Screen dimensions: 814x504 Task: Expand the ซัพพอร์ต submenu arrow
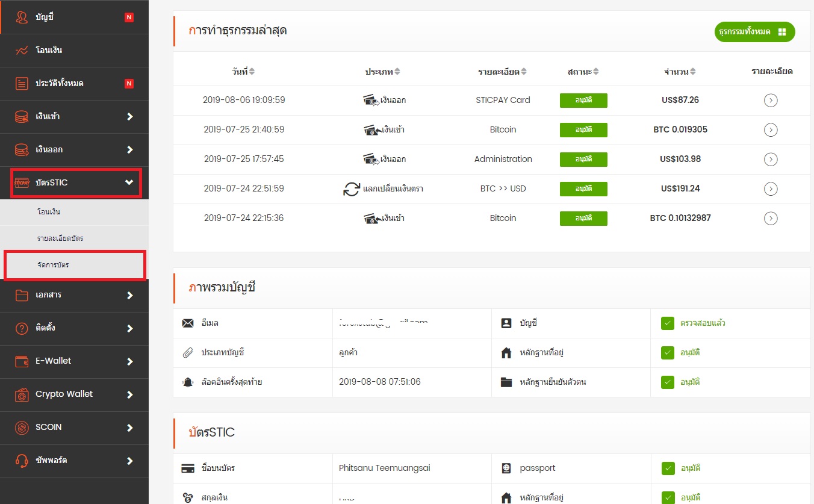point(129,461)
